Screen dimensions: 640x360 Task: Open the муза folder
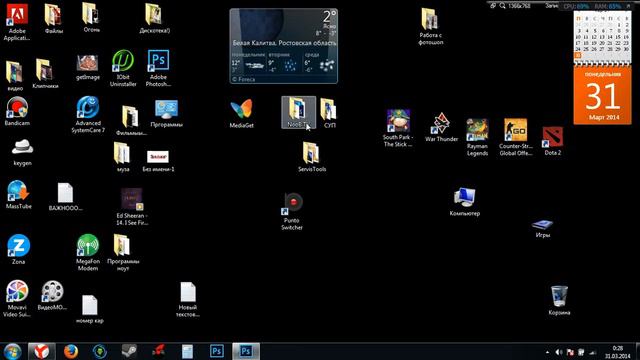pos(122,157)
